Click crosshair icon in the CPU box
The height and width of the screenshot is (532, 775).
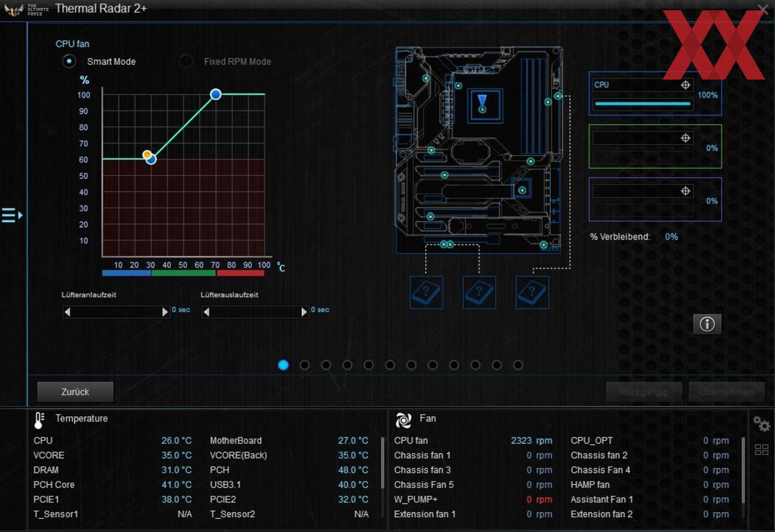[686, 85]
